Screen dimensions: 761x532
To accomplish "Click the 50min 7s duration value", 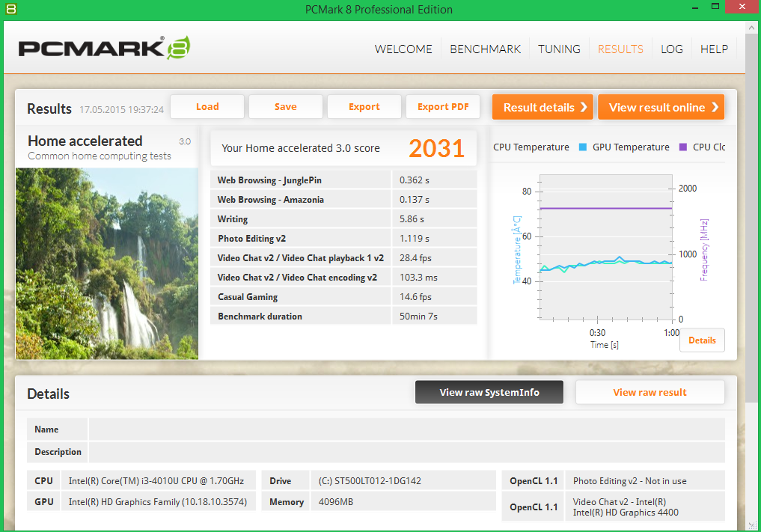I will [x=418, y=316].
